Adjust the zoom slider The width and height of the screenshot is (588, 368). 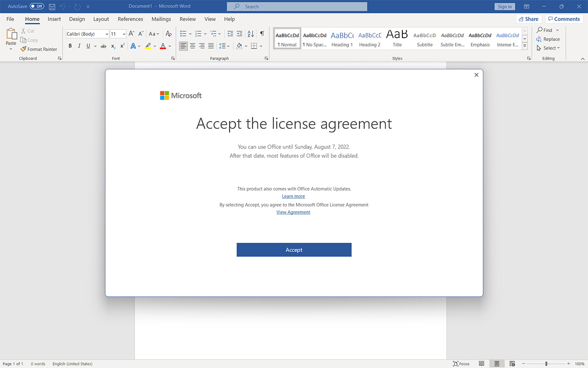point(546,364)
